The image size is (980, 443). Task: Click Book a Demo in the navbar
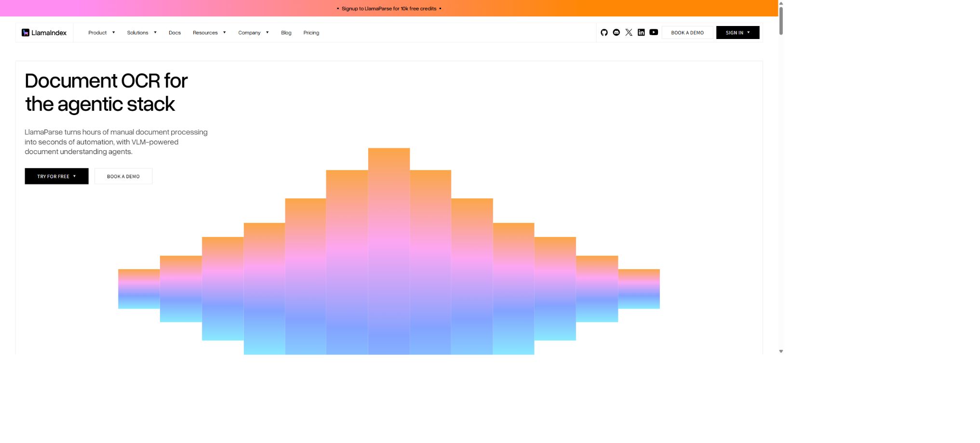click(687, 33)
